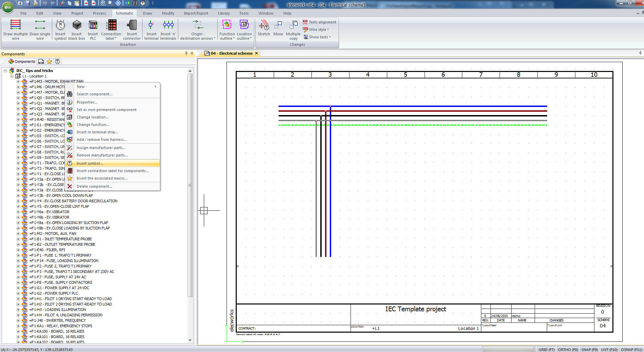
Task: Choose Assign manufacturer parts... menu entry
Action: click(x=112, y=148)
